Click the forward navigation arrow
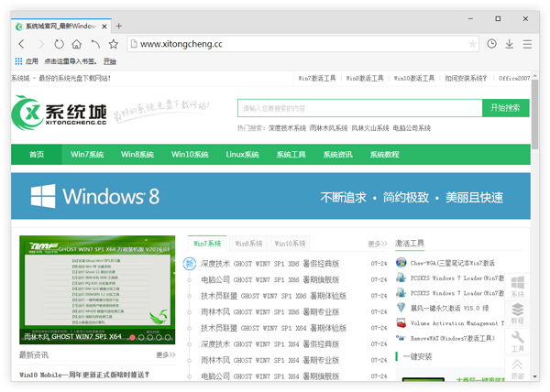 click(41, 44)
